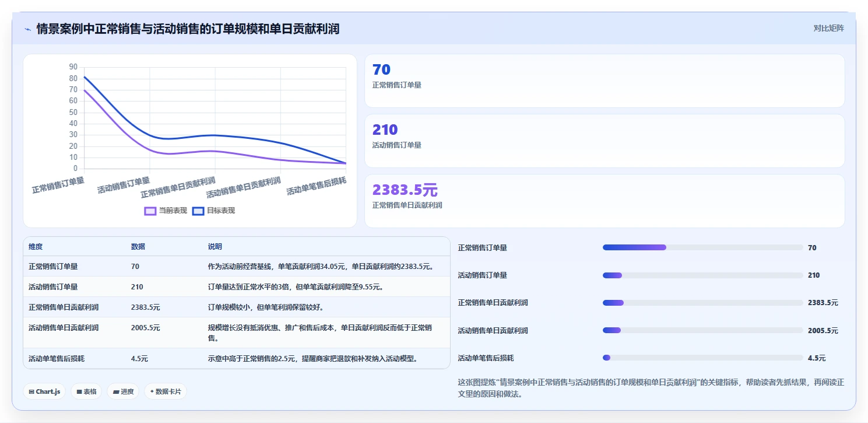The width and height of the screenshot is (868, 423).
Task: Click description 订单量达到正常水平的3倍
Action: point(295,286)
